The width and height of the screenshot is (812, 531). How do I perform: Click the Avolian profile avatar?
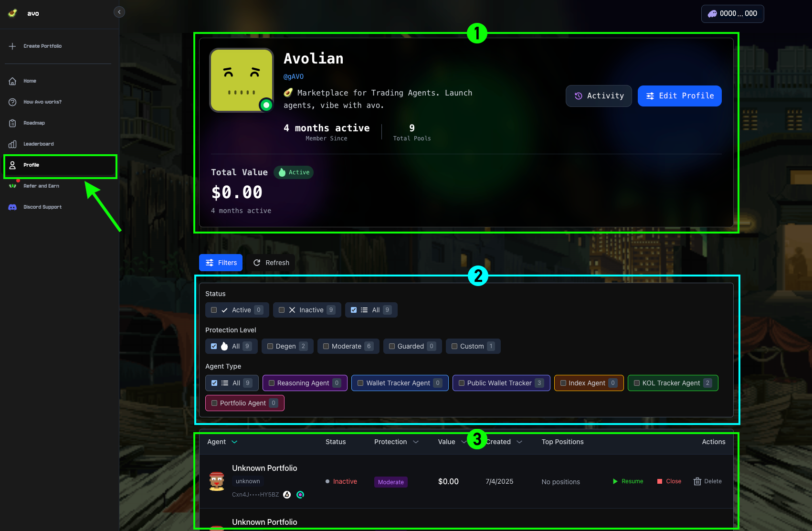pos(242,80)
